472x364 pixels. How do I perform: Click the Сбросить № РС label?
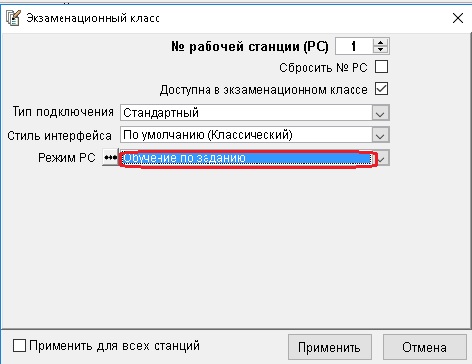point(323,67)
